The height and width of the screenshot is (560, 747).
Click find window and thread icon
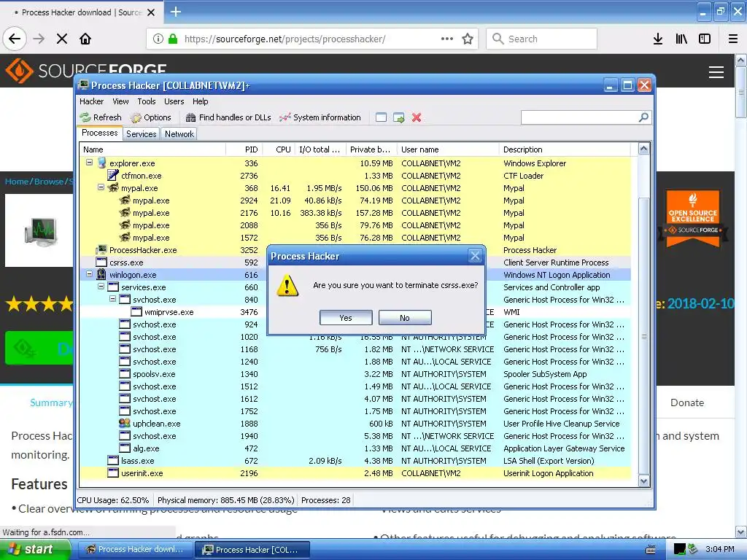(399, 117)
